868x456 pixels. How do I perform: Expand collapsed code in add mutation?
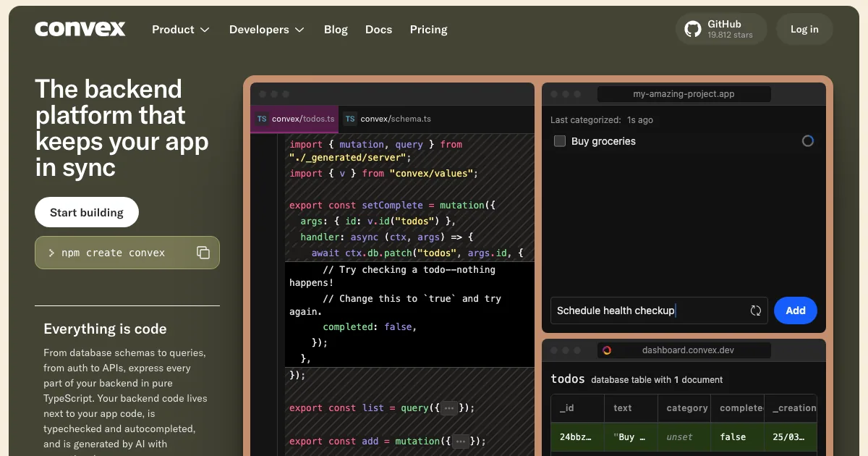460,441
